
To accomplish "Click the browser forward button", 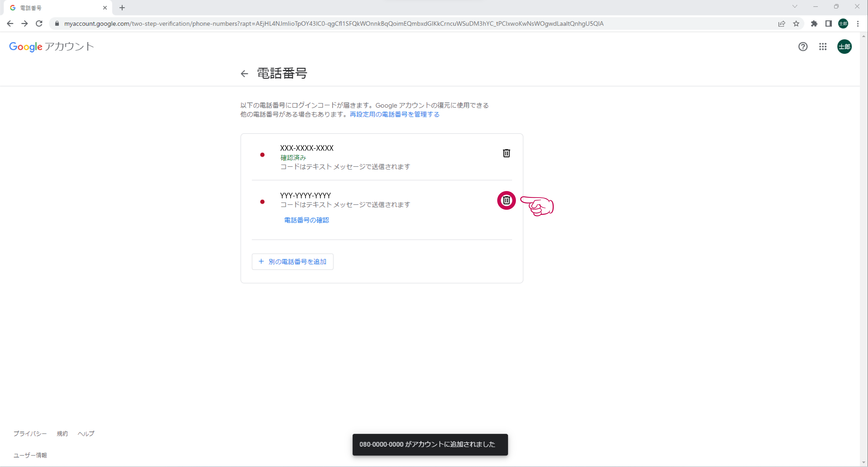I will click(25, 24).
